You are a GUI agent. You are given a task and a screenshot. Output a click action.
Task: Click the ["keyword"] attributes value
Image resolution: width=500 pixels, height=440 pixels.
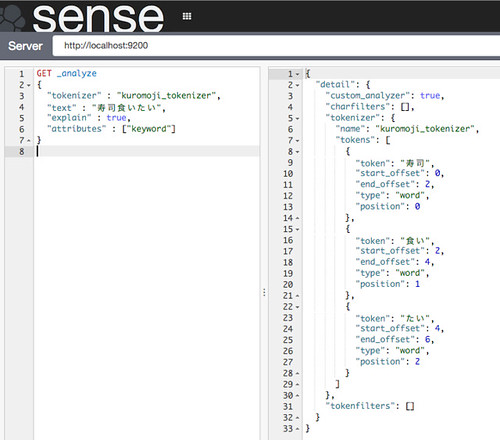(149, 129)
